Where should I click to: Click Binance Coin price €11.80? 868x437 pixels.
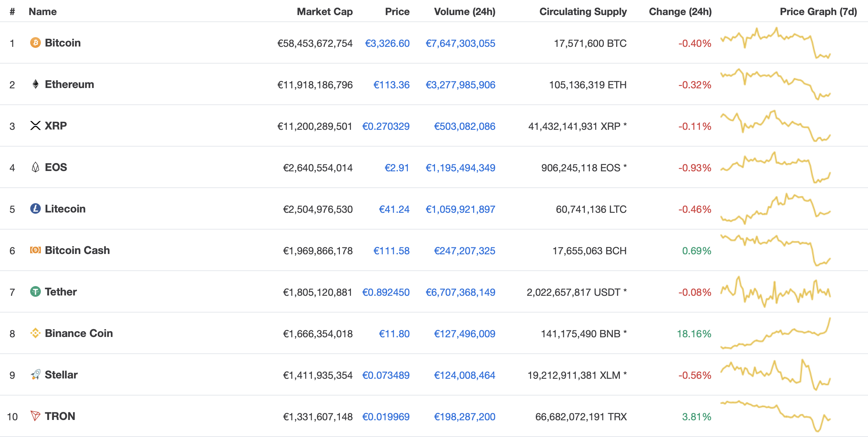tap(394, 334)
